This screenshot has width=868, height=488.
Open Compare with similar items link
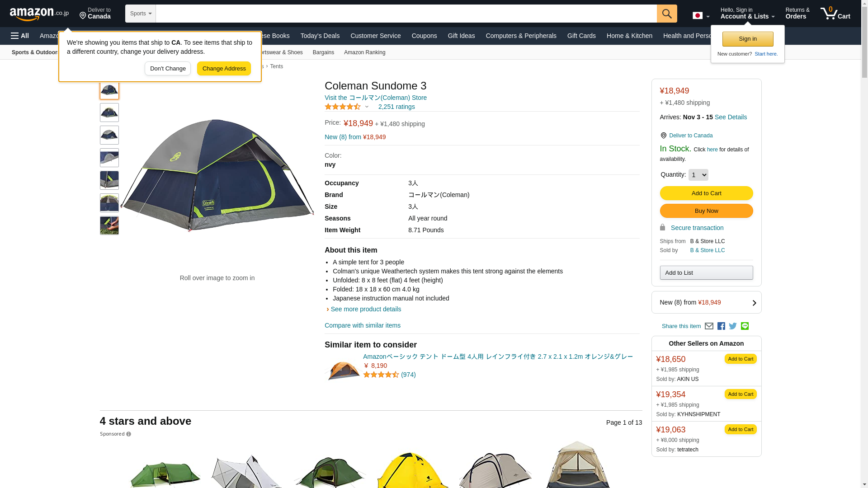(363, 325)
